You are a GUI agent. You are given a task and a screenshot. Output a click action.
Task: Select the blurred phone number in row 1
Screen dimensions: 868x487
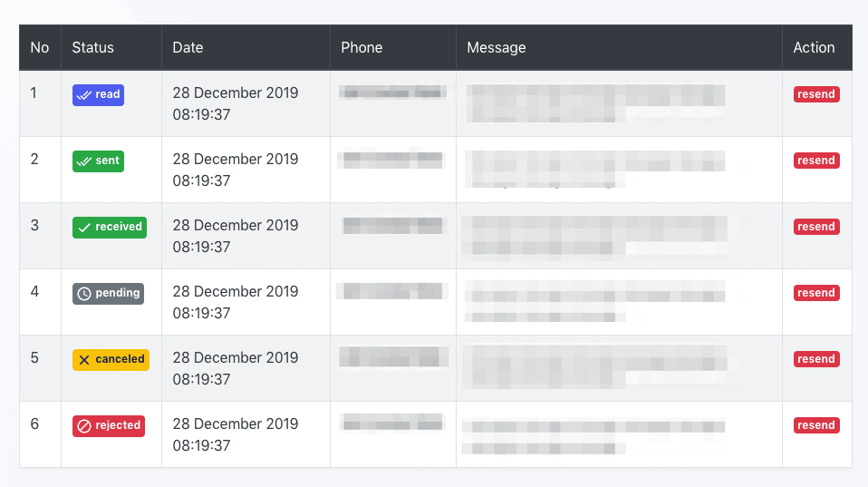392,93
